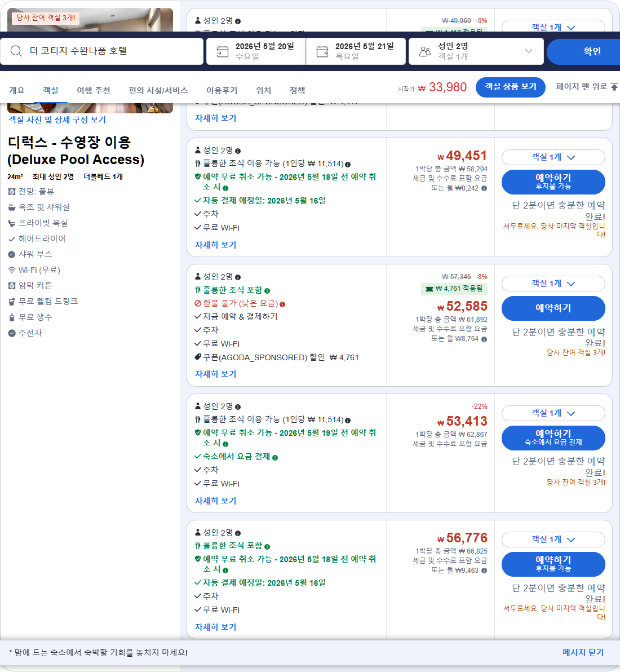Open the 2026년 5월 21일 check-out date picker
This screenshot has height=672, width=620.
click(x=356, y=51)
